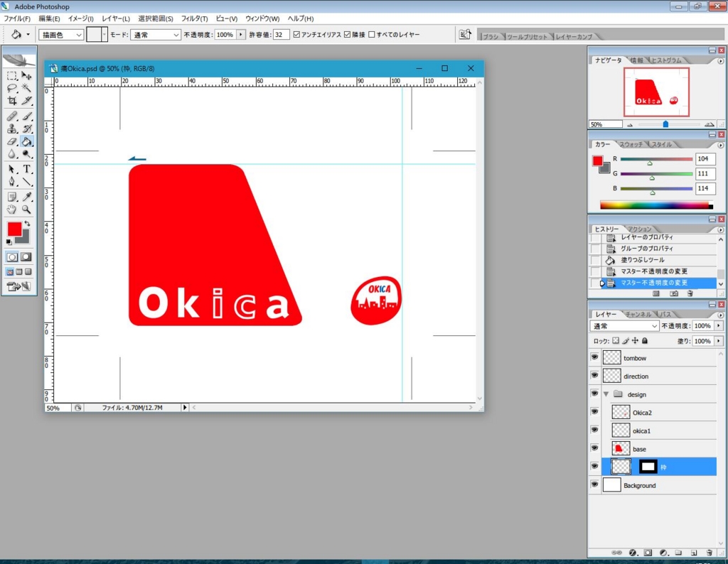This screenshot has width=728, height=564.
Task: Select the Line tool
Action: (26, 182)
